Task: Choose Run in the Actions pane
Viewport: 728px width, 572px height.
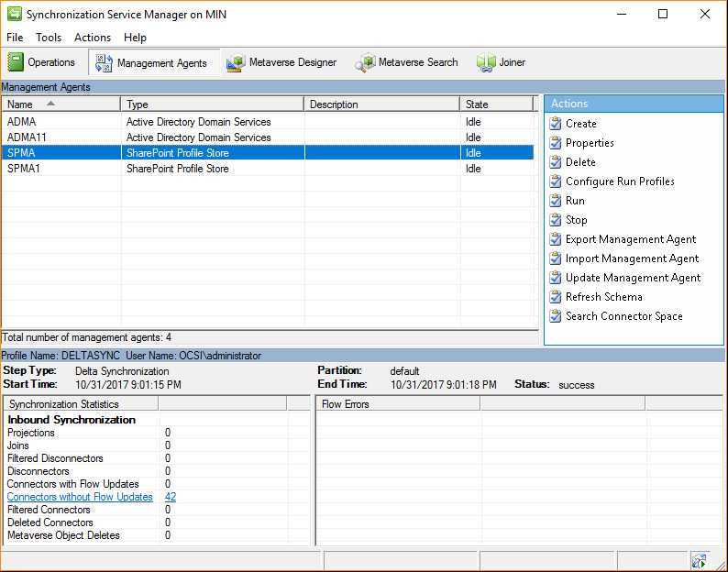Action: (575, 201)
